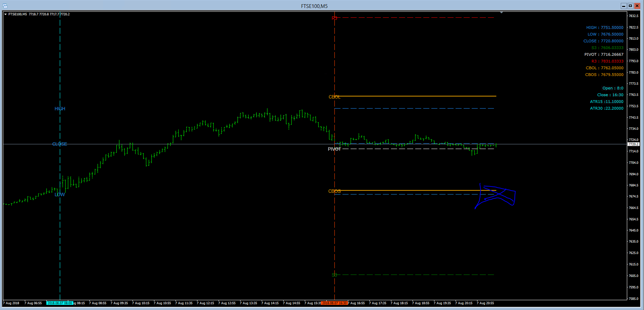Select the R3 : 7831.03333 readout
The height and width of the screenshot is (310, 644).
(x=607, y=61)
